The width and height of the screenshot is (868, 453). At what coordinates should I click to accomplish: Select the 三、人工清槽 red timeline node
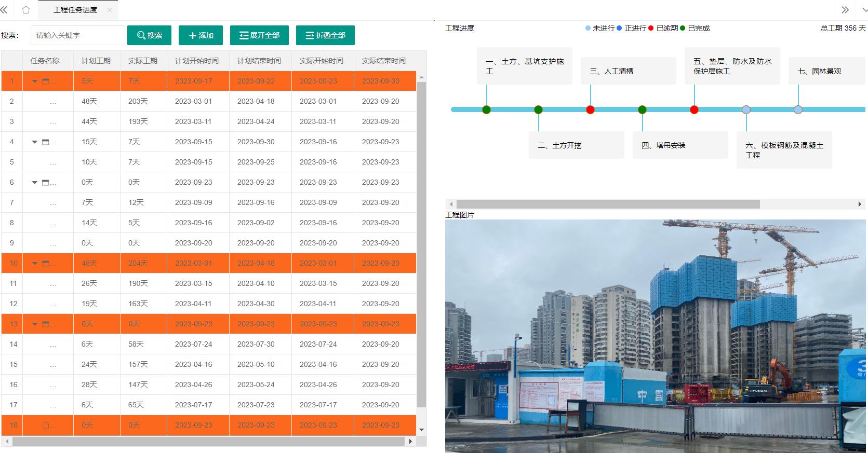tap(590, 109)
